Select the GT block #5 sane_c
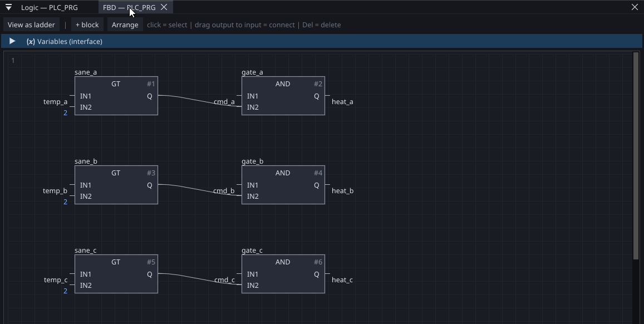This screenshot has height=324, width=644. pyautogui.click(x=116, y=274)
